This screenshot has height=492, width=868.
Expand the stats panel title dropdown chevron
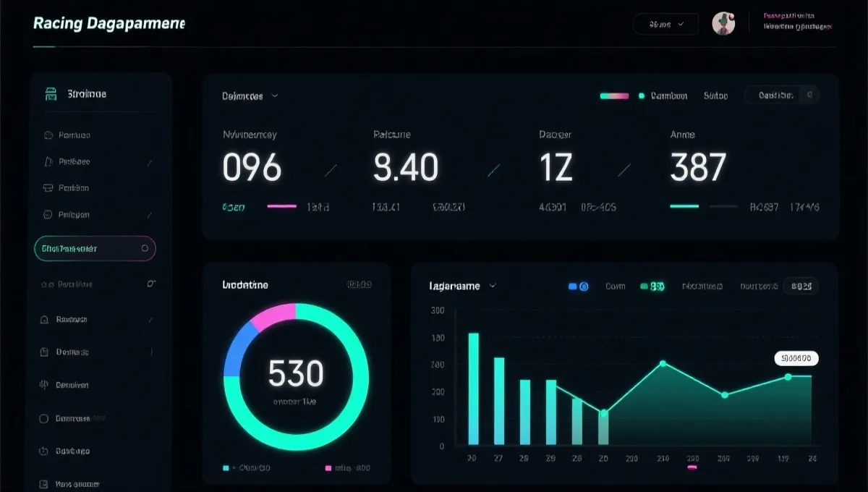tap(275, 96)
